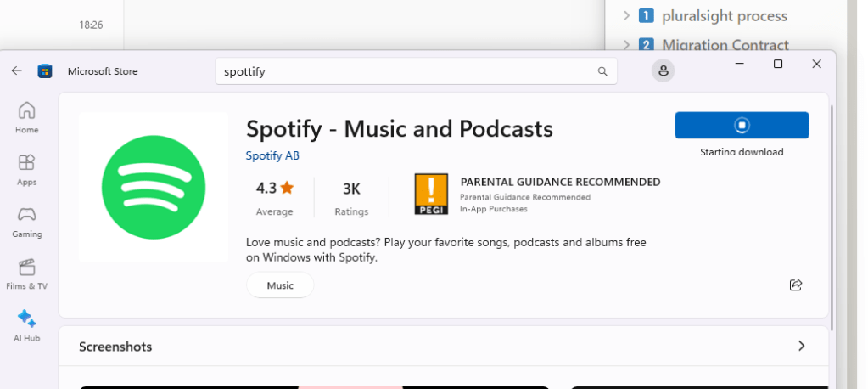
Task: Click the search magnifier icon
Action: pos(602,71)
